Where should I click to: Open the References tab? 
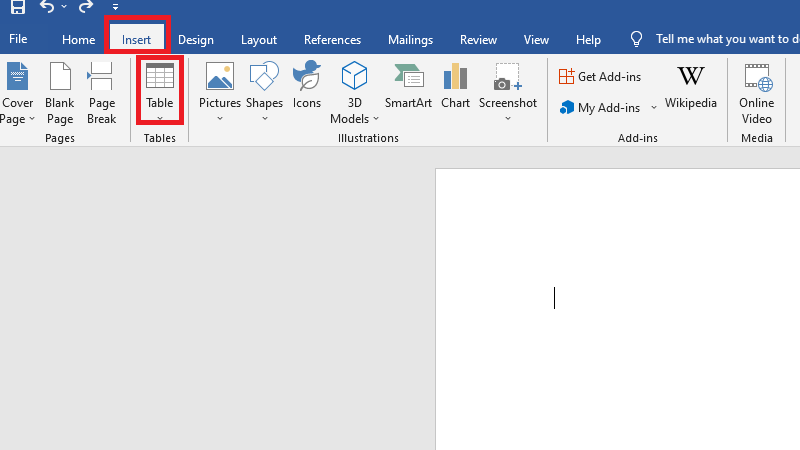332,40
